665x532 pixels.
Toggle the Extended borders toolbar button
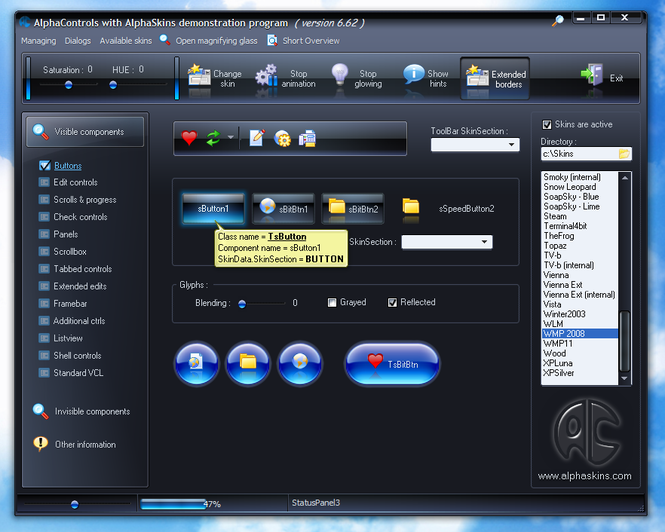click(495, 78)
